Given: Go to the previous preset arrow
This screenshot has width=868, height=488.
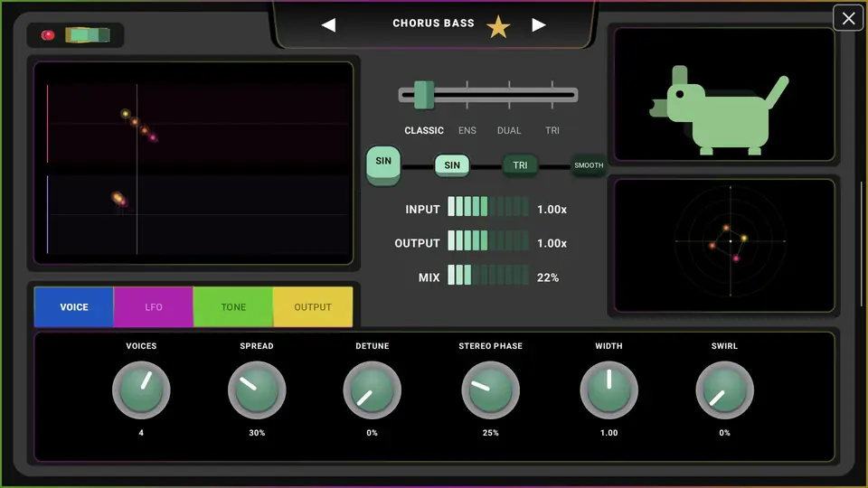Looking at the screenshot, I should (328, 24).
